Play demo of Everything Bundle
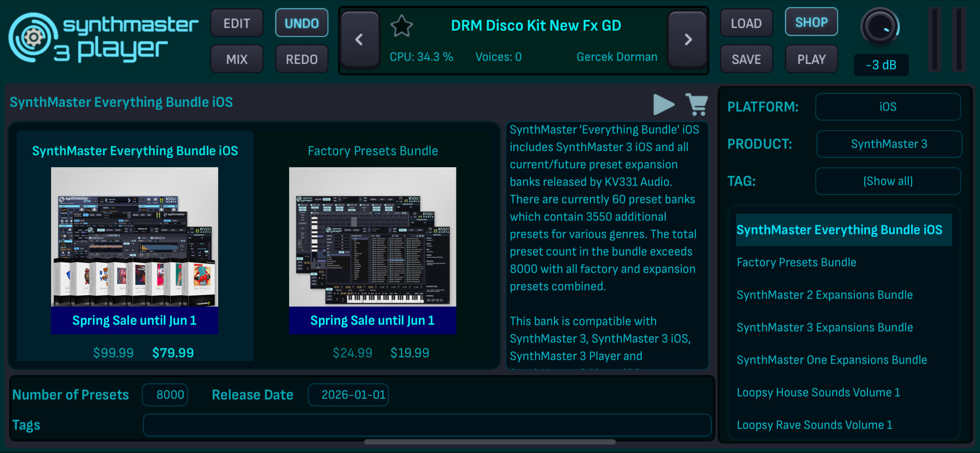Screen dimensions: 980x453 click(664, 104)
